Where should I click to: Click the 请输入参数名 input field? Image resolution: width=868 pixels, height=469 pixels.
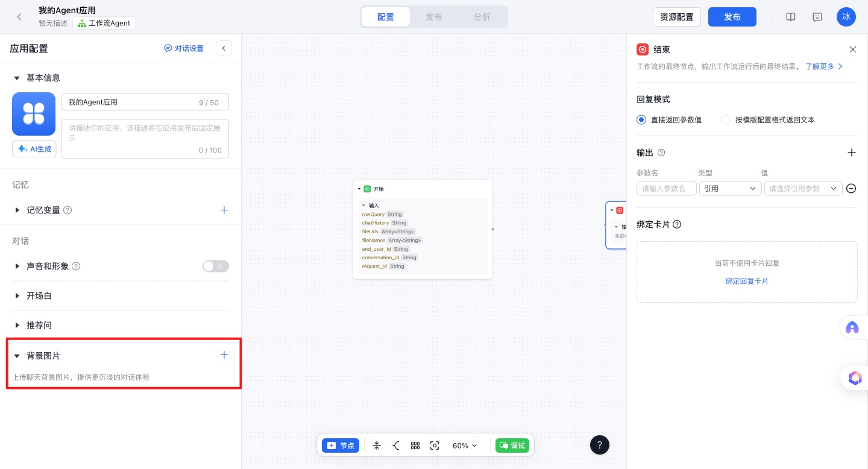(667, 189)
